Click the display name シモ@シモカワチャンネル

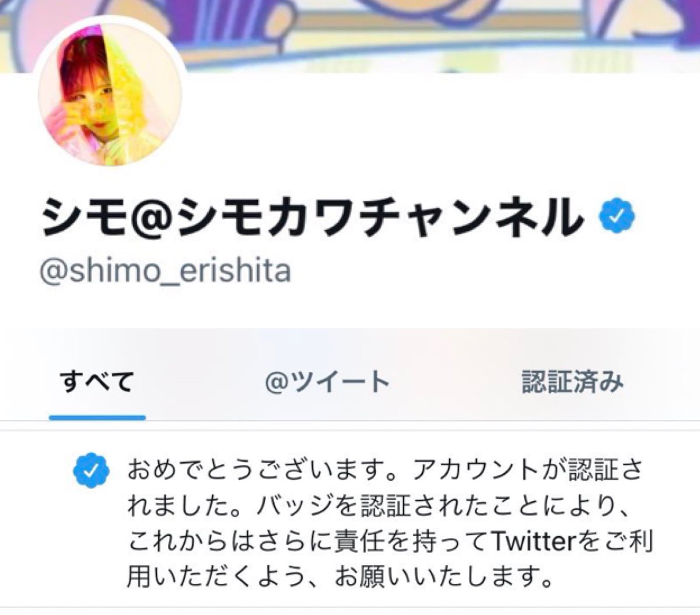coord(313,217)
